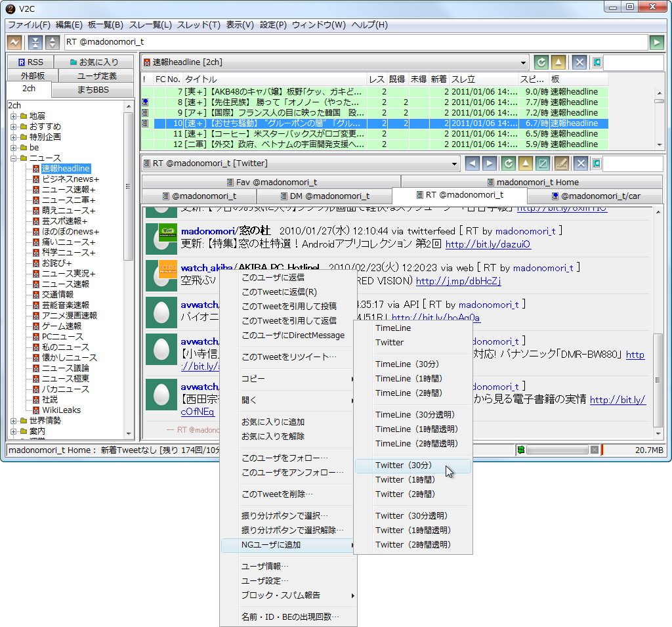
Task: Open the 外部板 tab in the left panel
Action: click(33, 76)
